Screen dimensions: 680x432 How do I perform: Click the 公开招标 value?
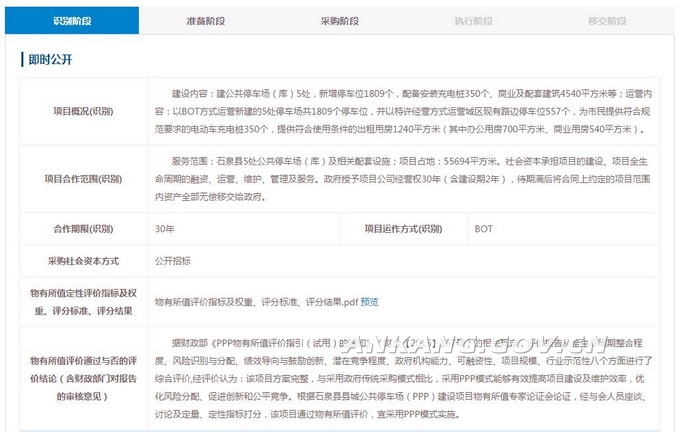173,261
